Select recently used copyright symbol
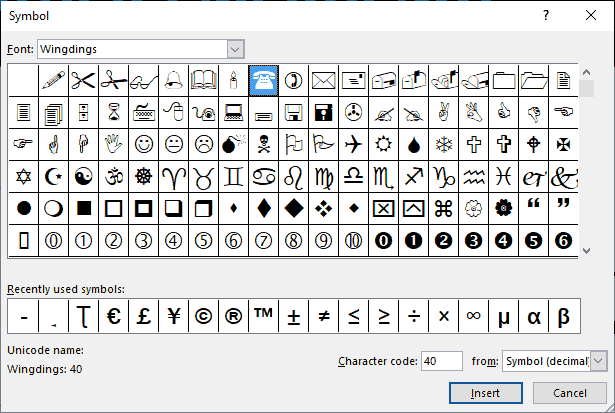This screenshot has height=413, width=615. [x=204, y=316]
